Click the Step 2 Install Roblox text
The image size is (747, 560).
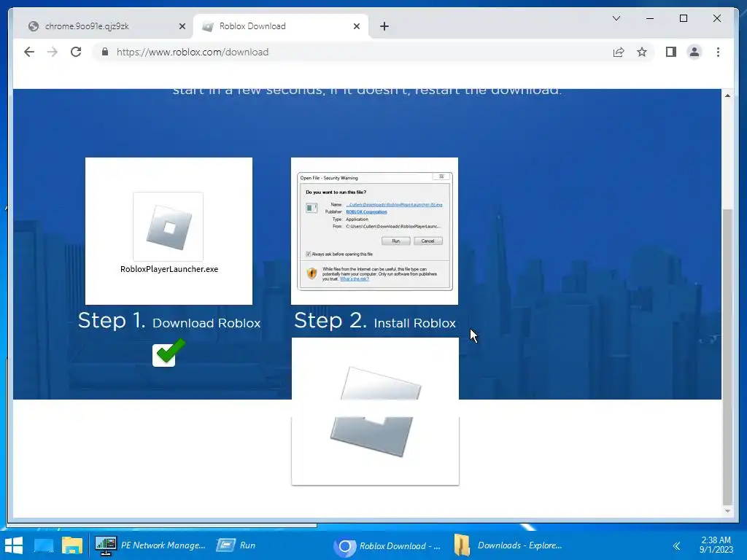click(374, 321)
